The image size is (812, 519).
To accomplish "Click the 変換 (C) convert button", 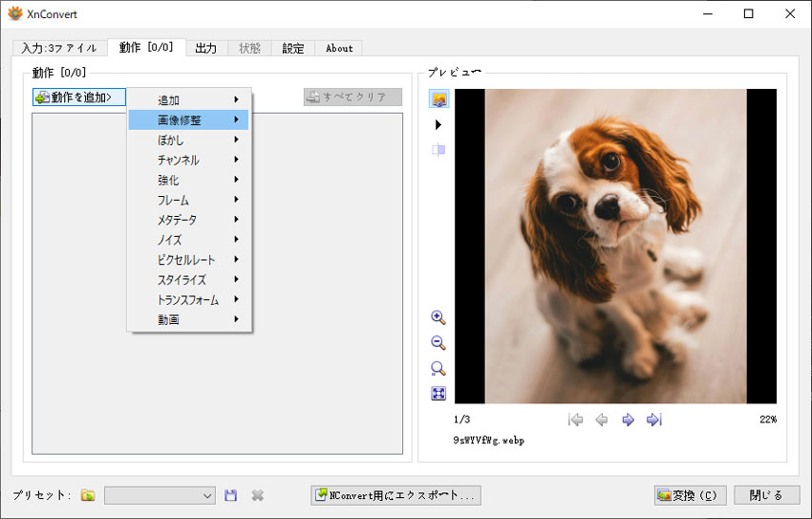I will (x=691, y=495).
